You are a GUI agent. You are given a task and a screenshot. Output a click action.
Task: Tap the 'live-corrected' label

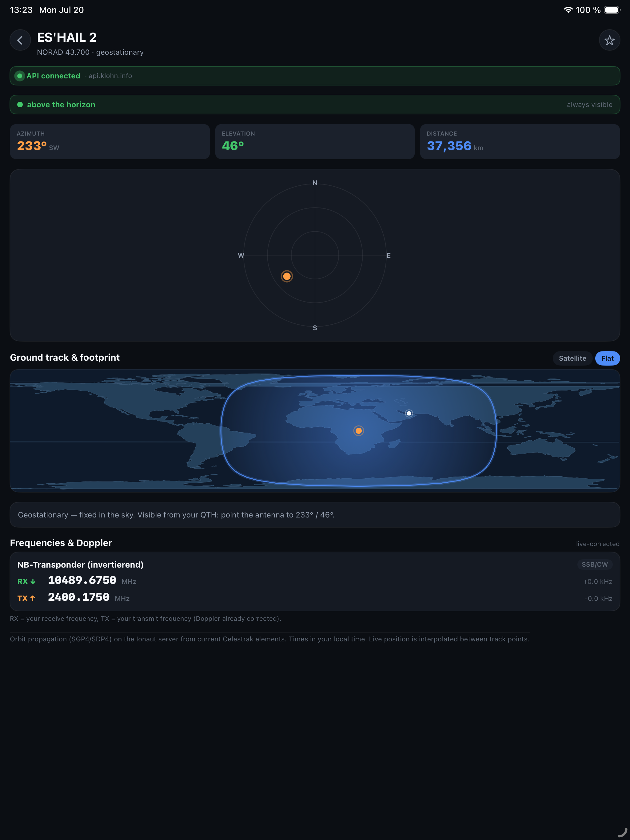[x=597, y=544]
